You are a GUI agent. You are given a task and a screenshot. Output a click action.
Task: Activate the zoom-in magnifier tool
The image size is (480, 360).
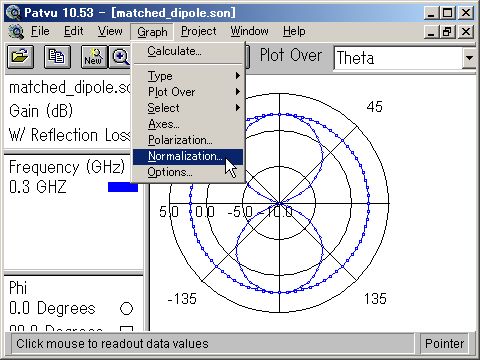(120, 57)
